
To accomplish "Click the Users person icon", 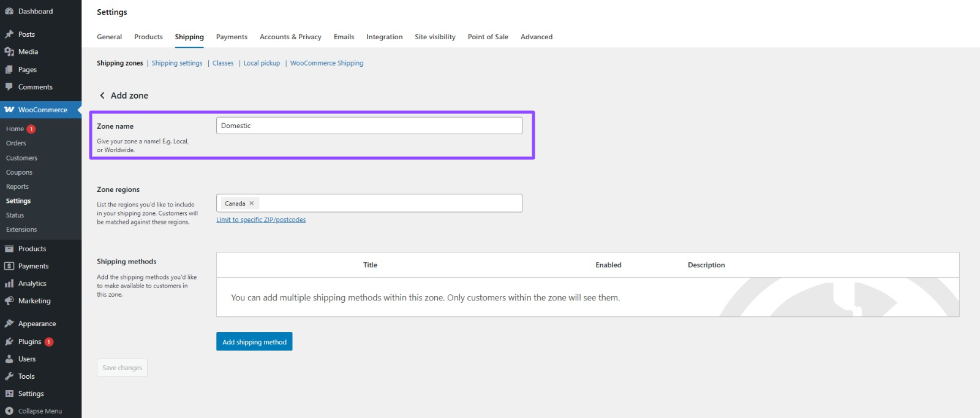I will pyautogui.click(x=9, y=359).
